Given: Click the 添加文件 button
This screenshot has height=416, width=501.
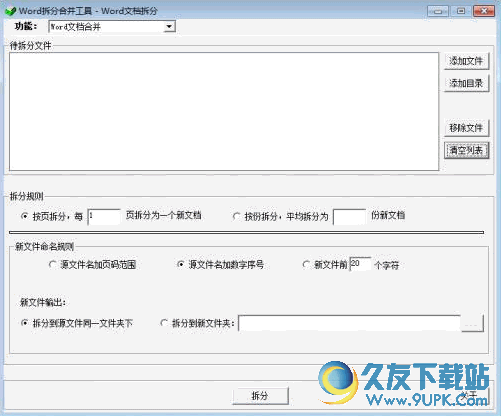Looking at the screenshot, I should [x=466, y=61].
